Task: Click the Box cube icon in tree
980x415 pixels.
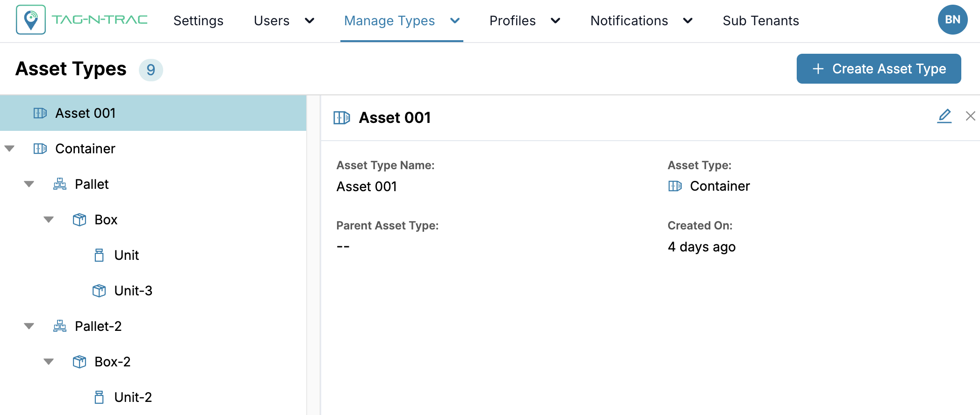Action: tap(79, 220)
